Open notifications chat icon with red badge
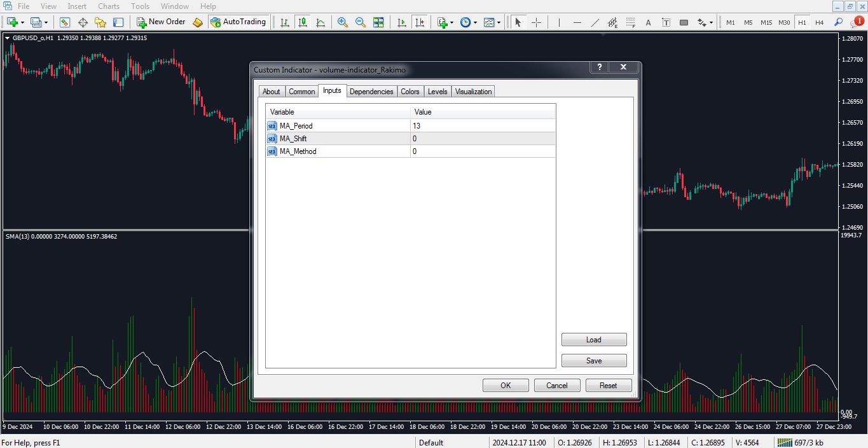The image size is (868, 448). click(x=857, y=22)
